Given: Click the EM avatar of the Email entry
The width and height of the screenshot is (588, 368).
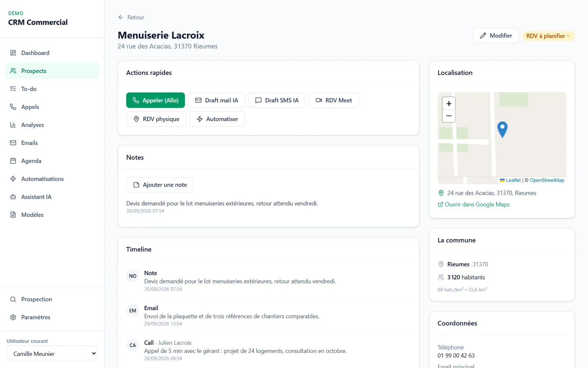Looking at the screenshot, I should 133,311.
